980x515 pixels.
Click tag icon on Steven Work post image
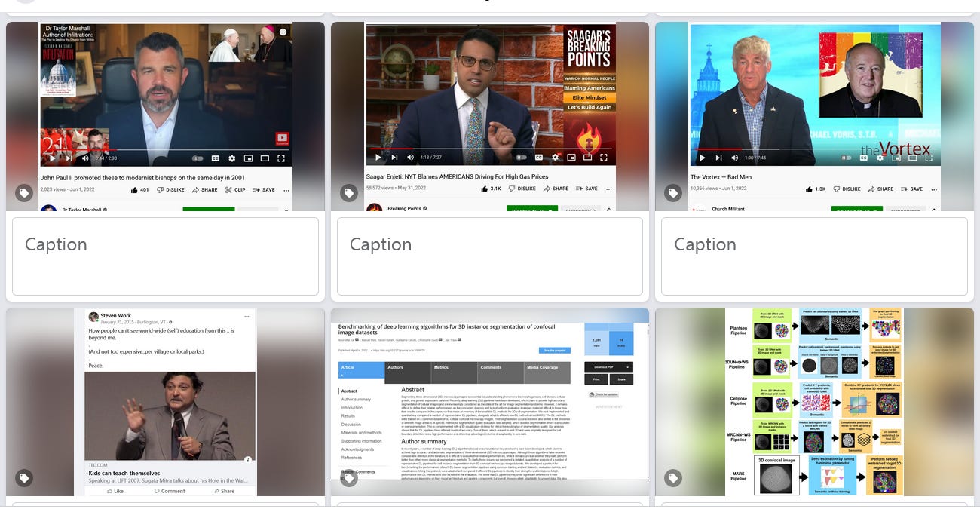[24, 478]
